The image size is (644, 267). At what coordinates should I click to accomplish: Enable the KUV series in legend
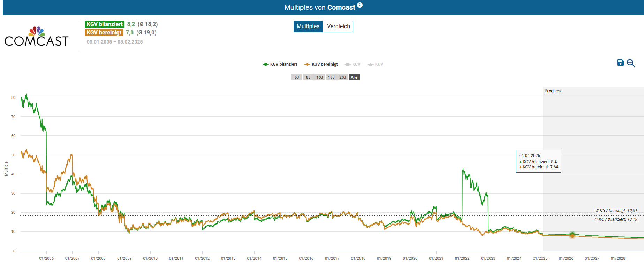coord(376,64)
